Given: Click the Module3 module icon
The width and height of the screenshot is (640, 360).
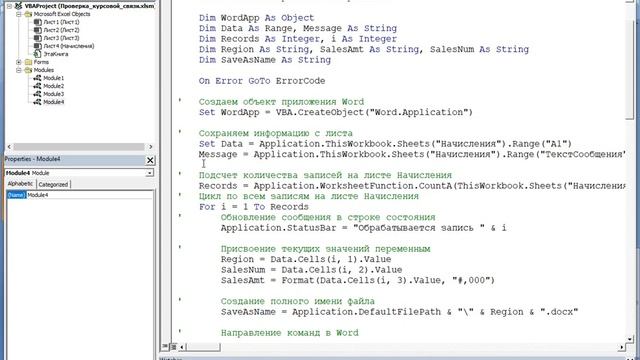Looking at the screenshot, I should pos(38,94).
